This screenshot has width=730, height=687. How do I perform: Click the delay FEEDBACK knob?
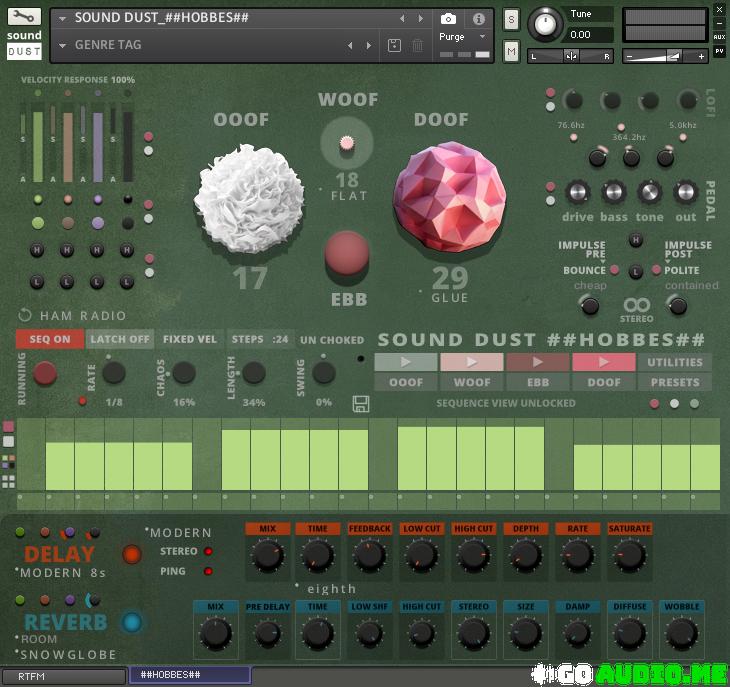point(369,555)
